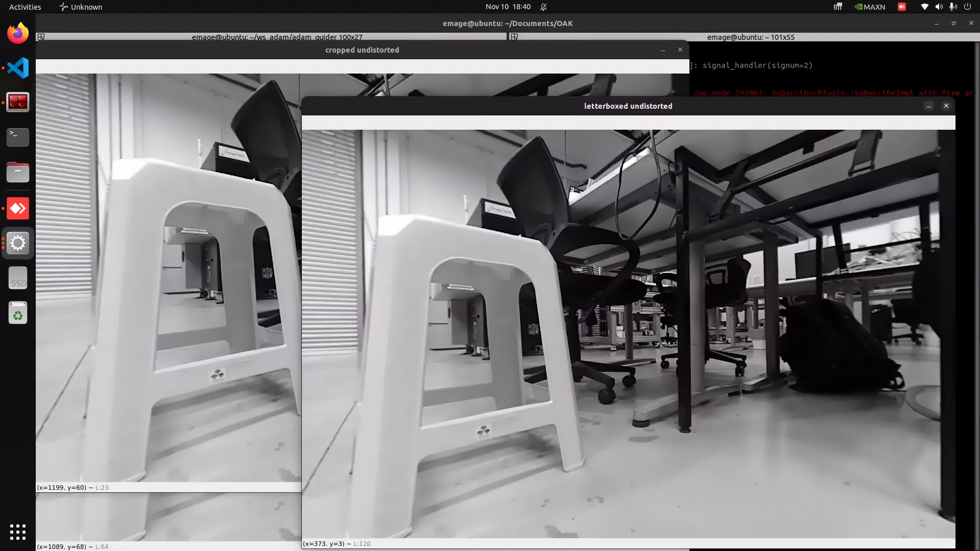980x551 pixels.
Task: Open system menu via power icon
Action: click(x=967, y=7)
